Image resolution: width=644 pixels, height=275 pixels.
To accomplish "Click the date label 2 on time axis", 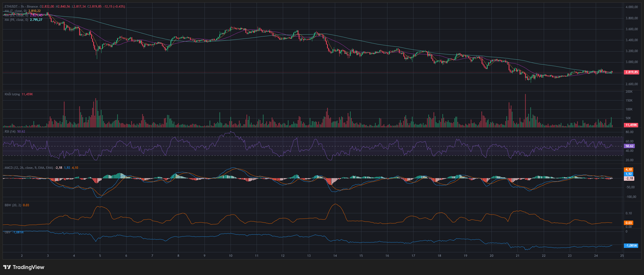I will pyautogui.click(x=22, y=255).
